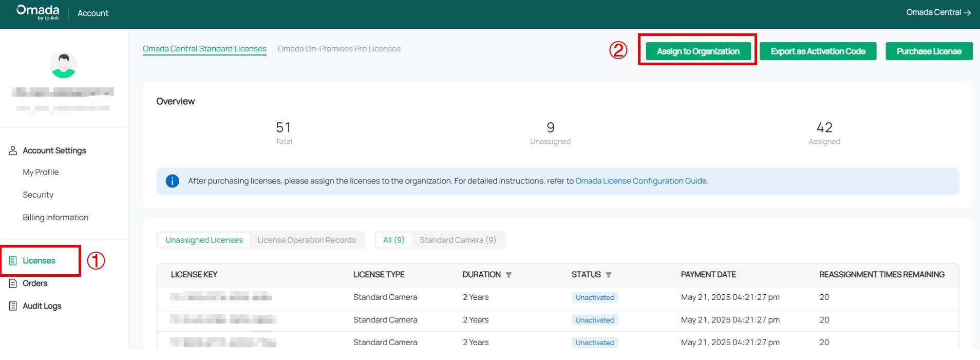Select the Unassigned Licenses tab
980x360 pixels.
[204, 240]
